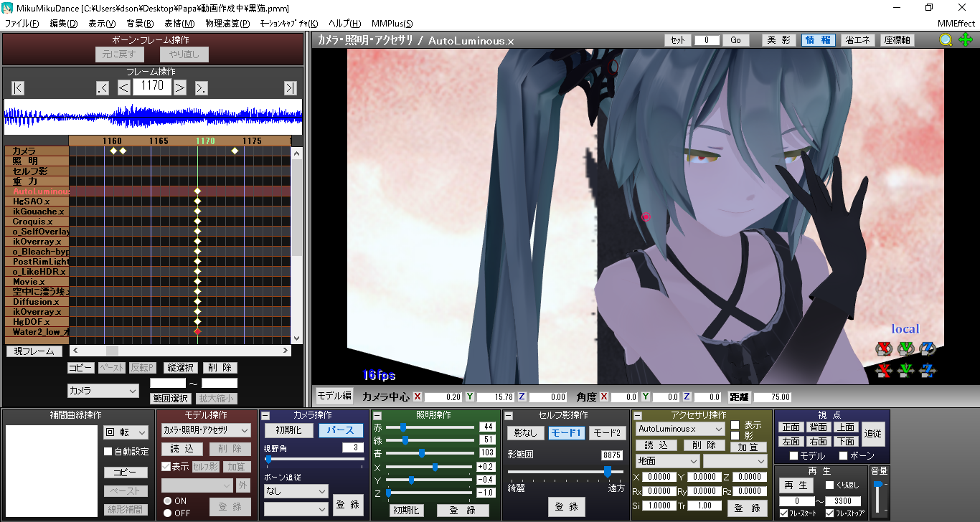The image size is (980, 522).
Task: Click the magnifier zoom view icon
Action: 946,40
